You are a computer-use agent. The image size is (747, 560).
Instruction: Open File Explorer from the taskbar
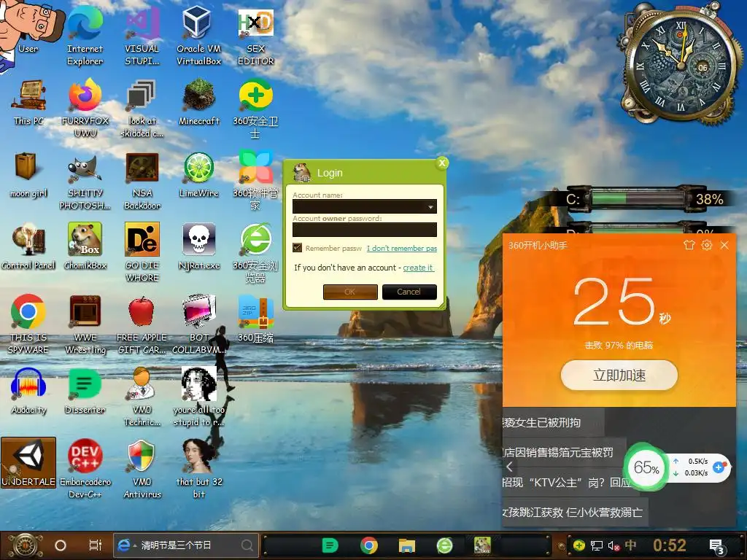407,545
